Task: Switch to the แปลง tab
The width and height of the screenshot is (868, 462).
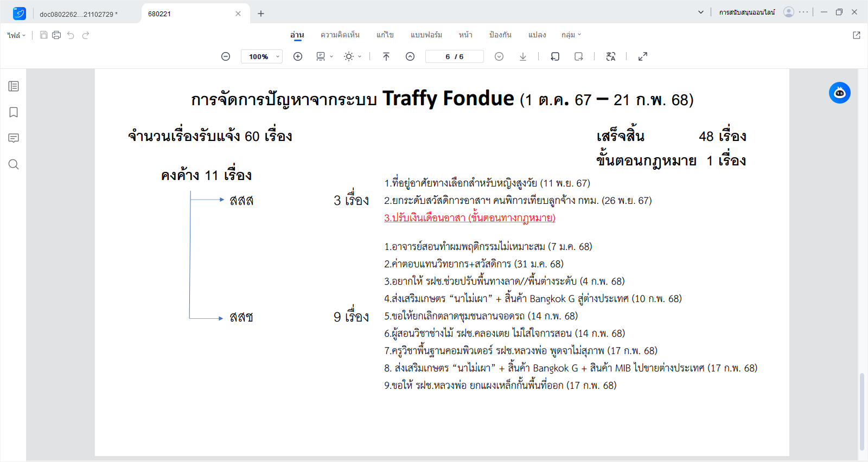Action: 537,35
